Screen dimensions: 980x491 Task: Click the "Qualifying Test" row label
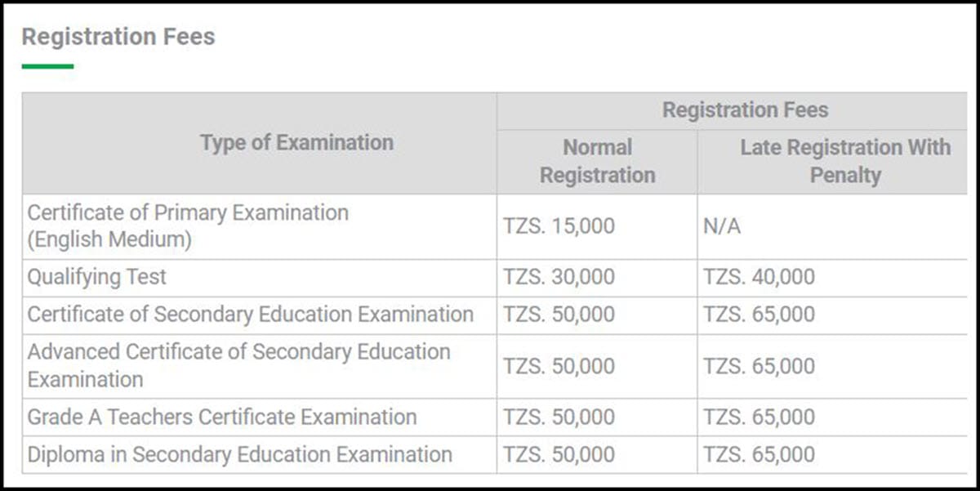tap(97, 277)
